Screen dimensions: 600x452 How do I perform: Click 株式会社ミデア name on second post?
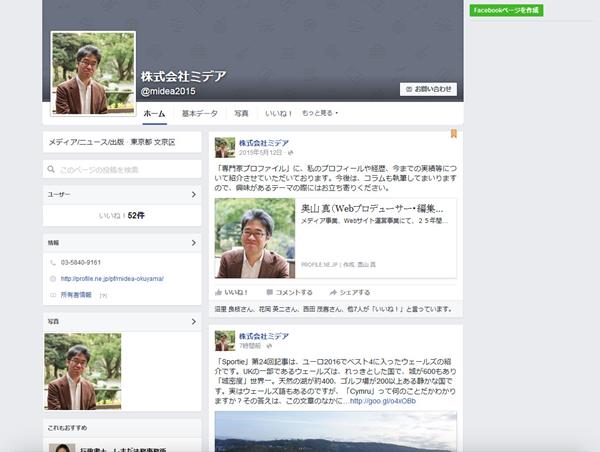[264, 336]
